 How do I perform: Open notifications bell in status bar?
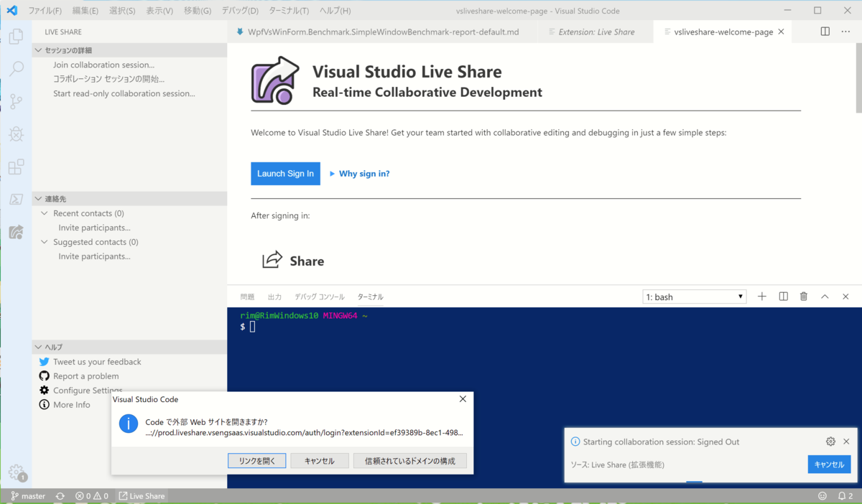click(845, 496)
